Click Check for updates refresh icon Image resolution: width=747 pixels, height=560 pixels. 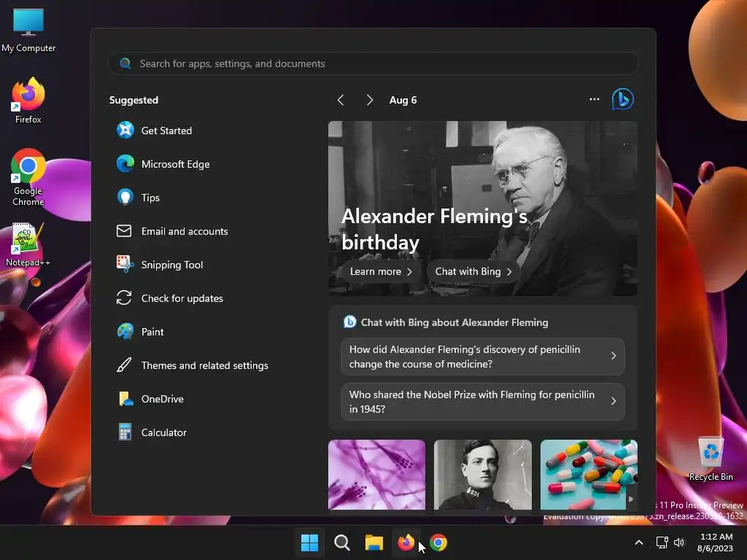124,298
